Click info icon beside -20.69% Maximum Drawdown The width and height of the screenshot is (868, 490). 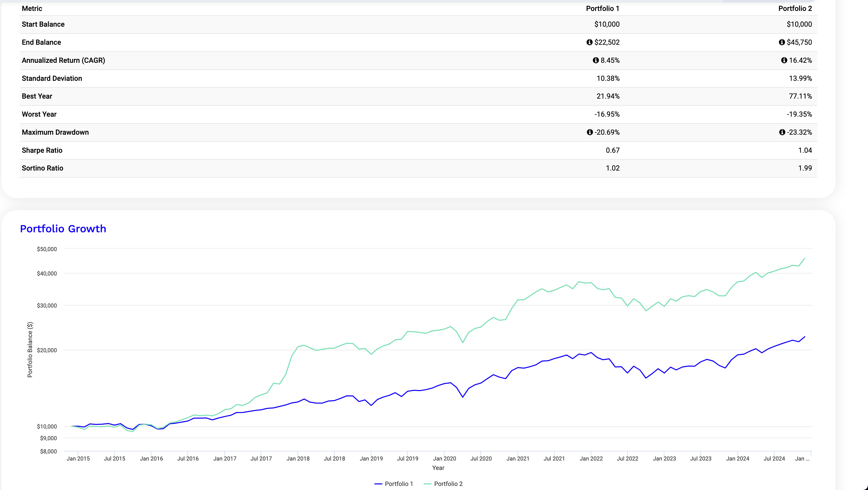[x=590, y=132]
